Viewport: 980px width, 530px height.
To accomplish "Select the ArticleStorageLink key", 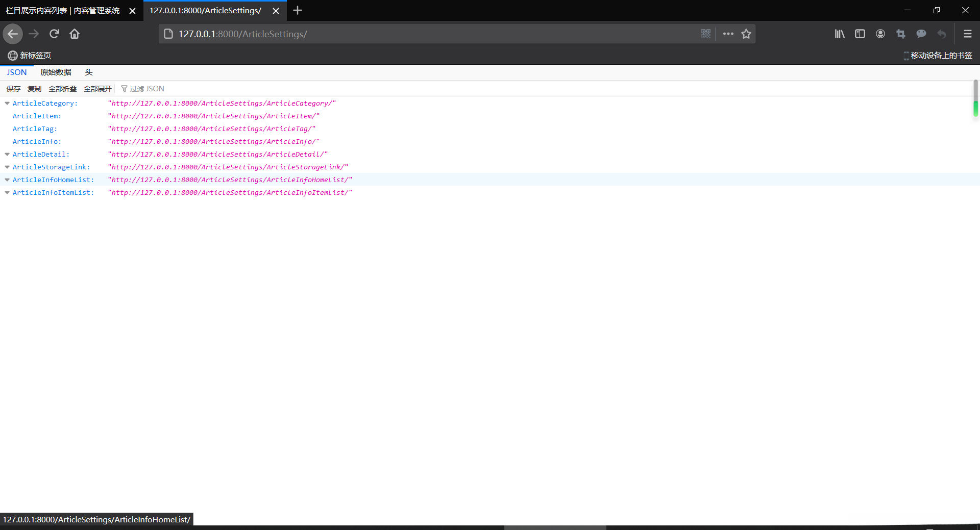I will [51, 167].
